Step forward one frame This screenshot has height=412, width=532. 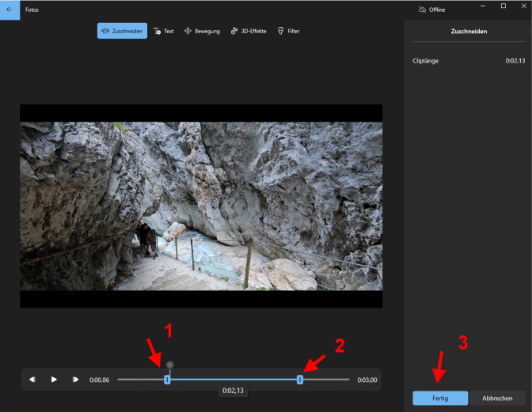[75, 380]
